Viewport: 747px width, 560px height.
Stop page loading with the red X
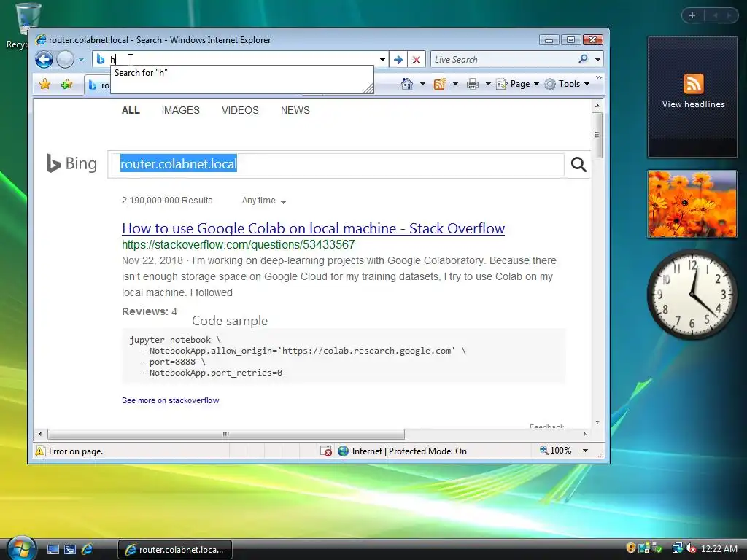(417, 60)
